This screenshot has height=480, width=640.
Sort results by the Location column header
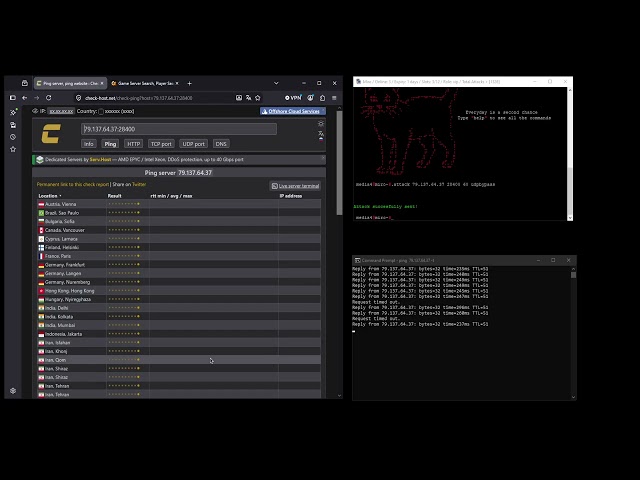click(49, 196)
